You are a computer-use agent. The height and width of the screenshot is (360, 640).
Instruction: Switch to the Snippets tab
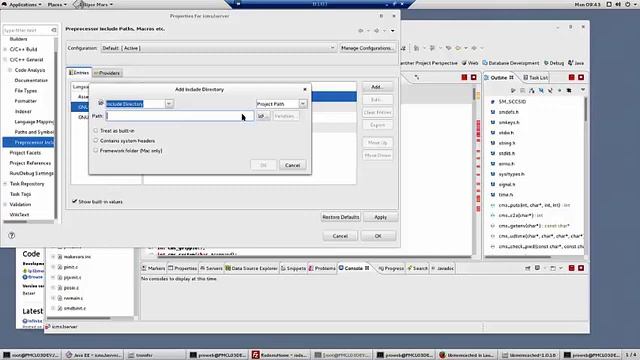(x=293, y=268)
